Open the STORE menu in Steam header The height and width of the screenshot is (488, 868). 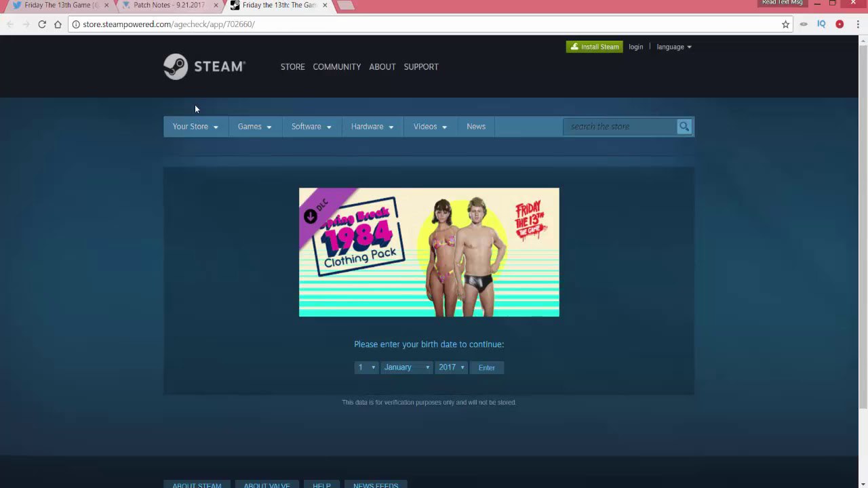293,67
